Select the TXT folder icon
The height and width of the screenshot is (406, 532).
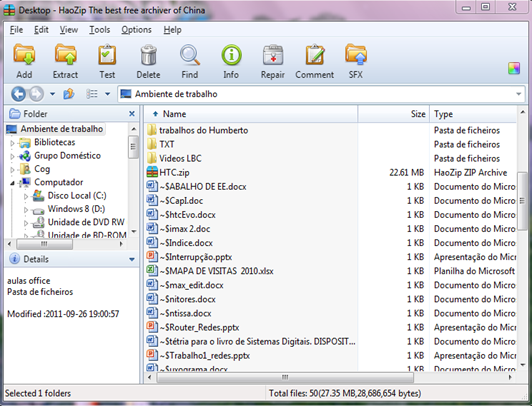coord(152,144)
